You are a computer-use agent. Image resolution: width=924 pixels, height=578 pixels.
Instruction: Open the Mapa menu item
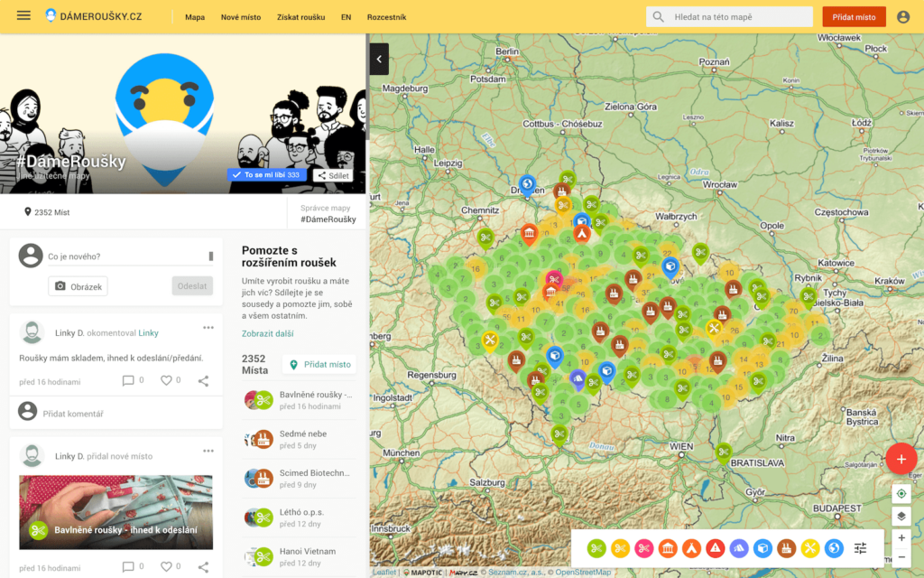click(x=195, y=17)
